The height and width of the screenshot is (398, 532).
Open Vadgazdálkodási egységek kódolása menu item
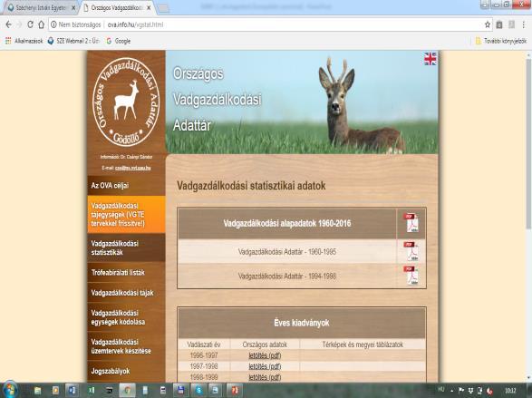click(126, 317)
